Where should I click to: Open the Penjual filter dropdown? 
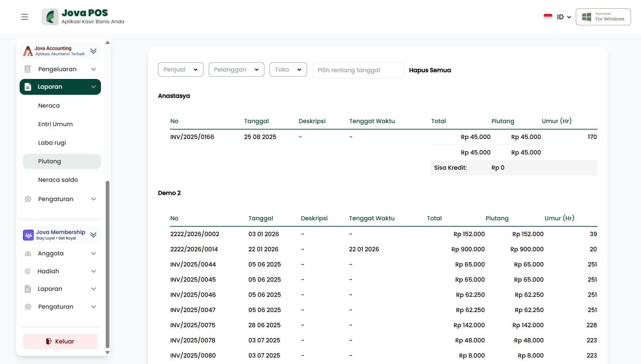click(x=181, y=69)
